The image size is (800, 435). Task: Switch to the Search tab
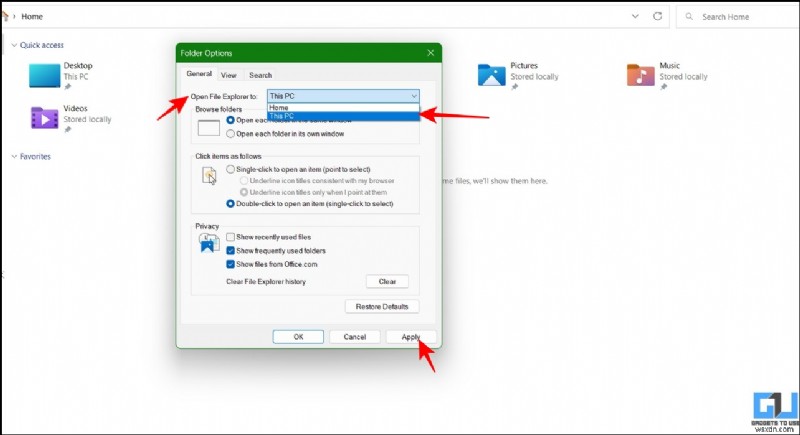(260, 75)
